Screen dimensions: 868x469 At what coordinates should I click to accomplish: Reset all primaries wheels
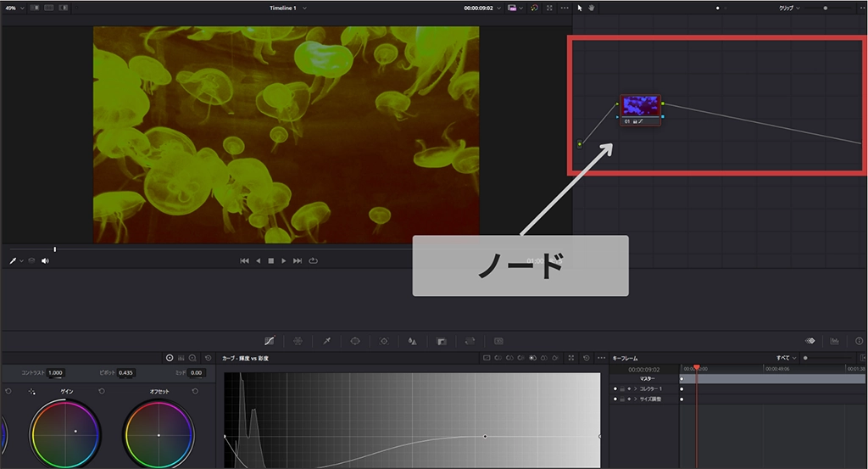click(209, 358)
